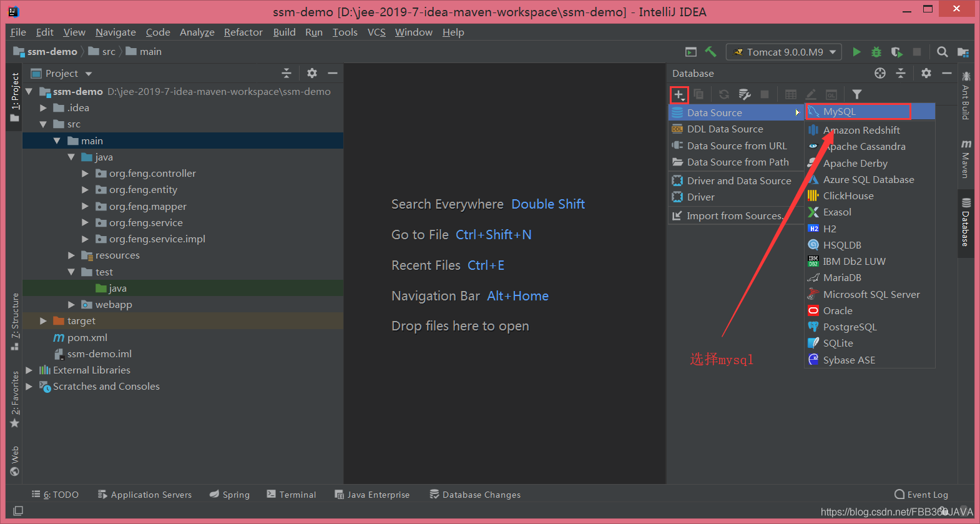Select MySQL from data source list

[x=870, y=112]
